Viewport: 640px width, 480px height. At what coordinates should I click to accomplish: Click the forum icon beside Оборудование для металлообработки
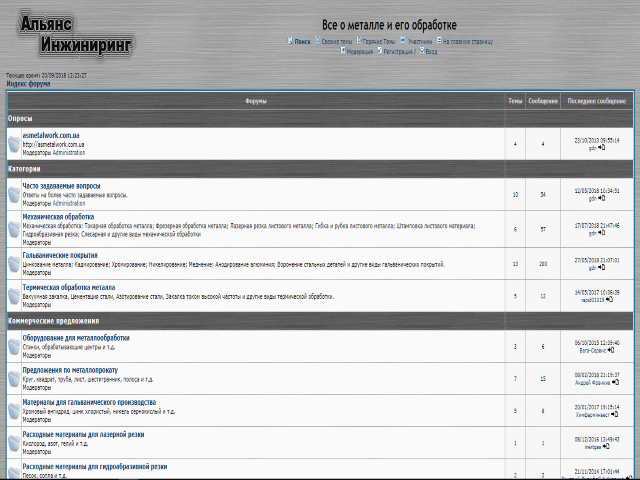click(x=14, y=347)
